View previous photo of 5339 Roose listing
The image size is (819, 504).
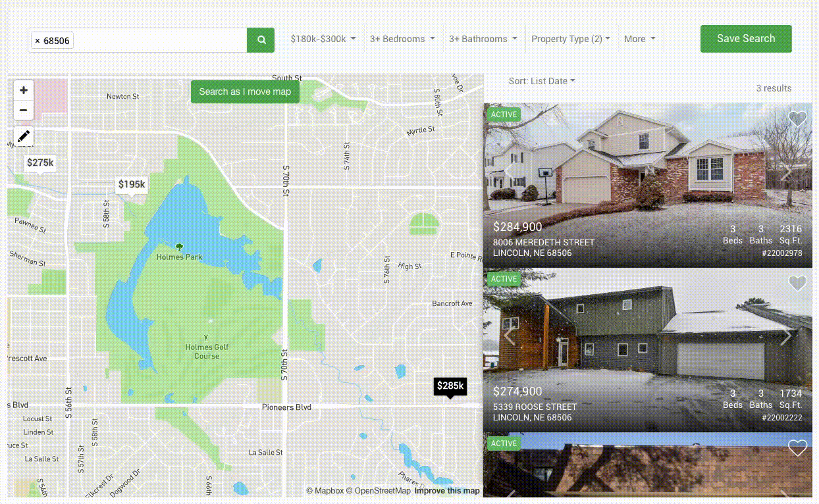(x=508, y=336)
